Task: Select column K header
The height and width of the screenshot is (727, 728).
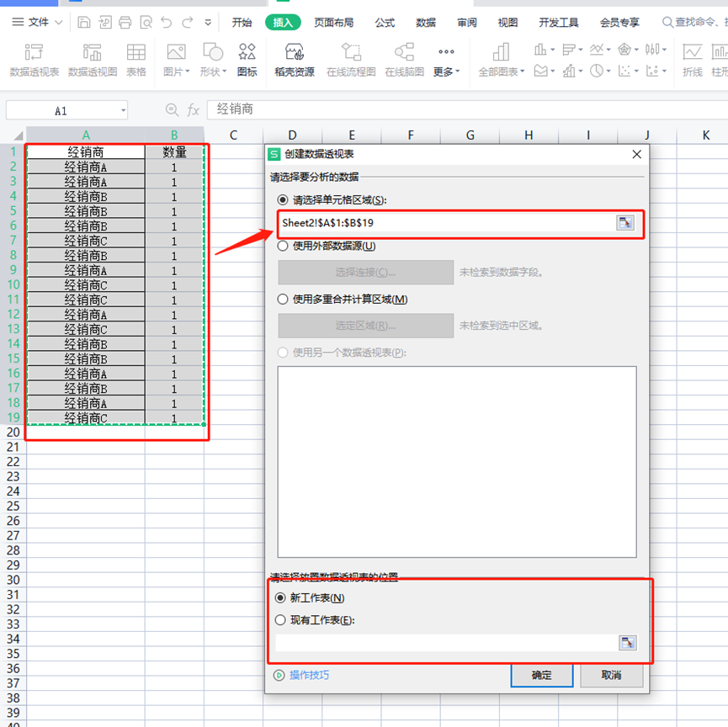Action: pyautogui.click(x=706, y=135)
